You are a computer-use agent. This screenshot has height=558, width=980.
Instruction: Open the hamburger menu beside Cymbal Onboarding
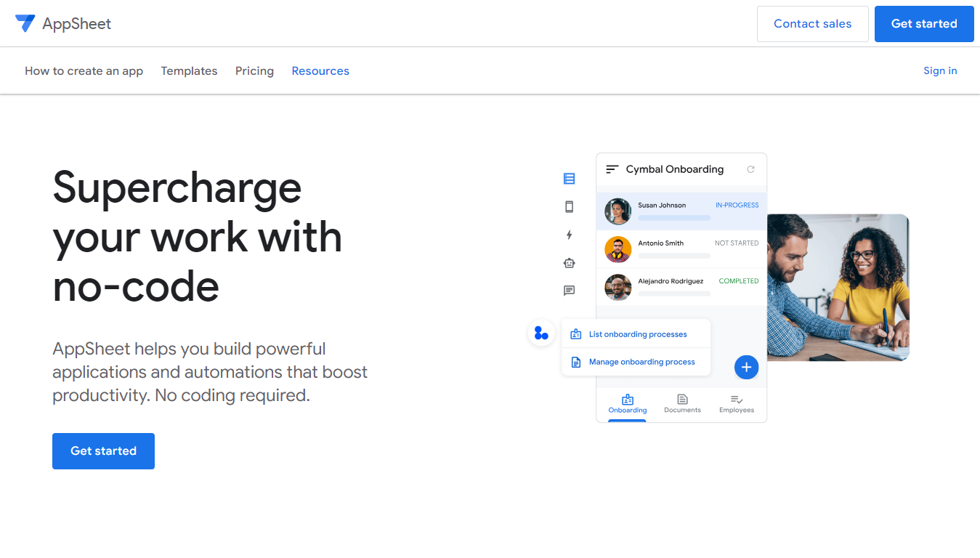pyautogui.click(x=612, y=169)
